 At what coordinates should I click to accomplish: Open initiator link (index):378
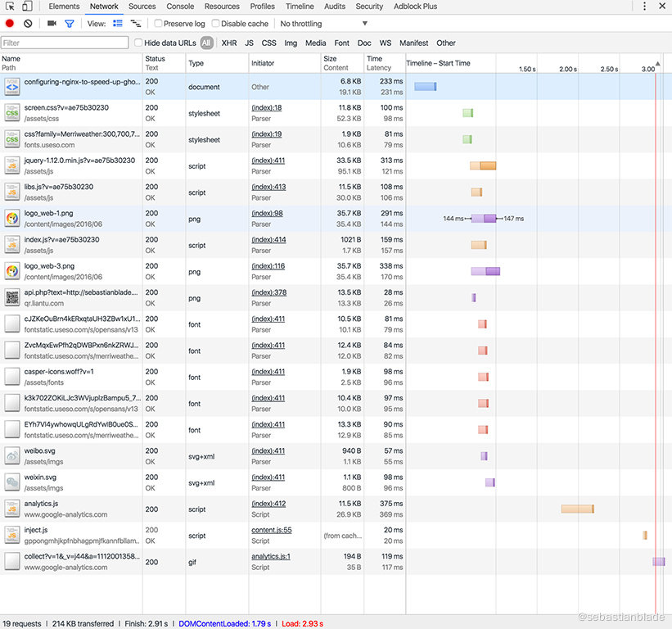click(268, 292)
